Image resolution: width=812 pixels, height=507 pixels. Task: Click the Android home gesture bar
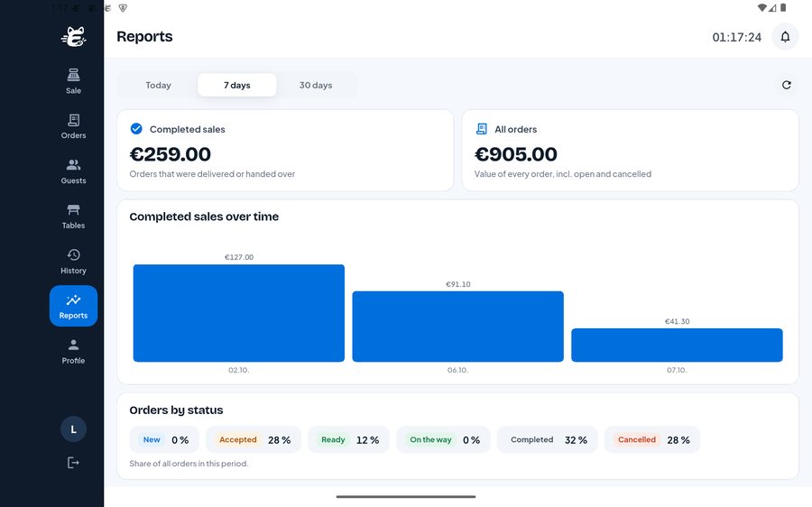tap(406, 497)
